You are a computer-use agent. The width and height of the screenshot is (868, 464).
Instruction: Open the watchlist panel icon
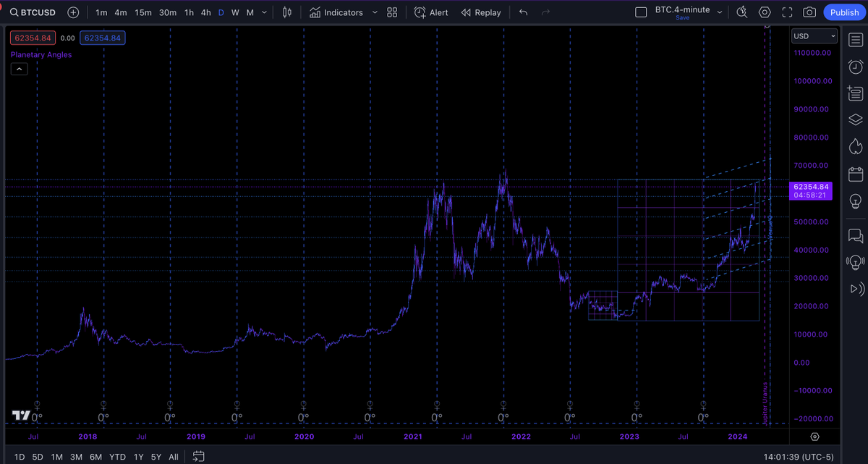[856, 40]
